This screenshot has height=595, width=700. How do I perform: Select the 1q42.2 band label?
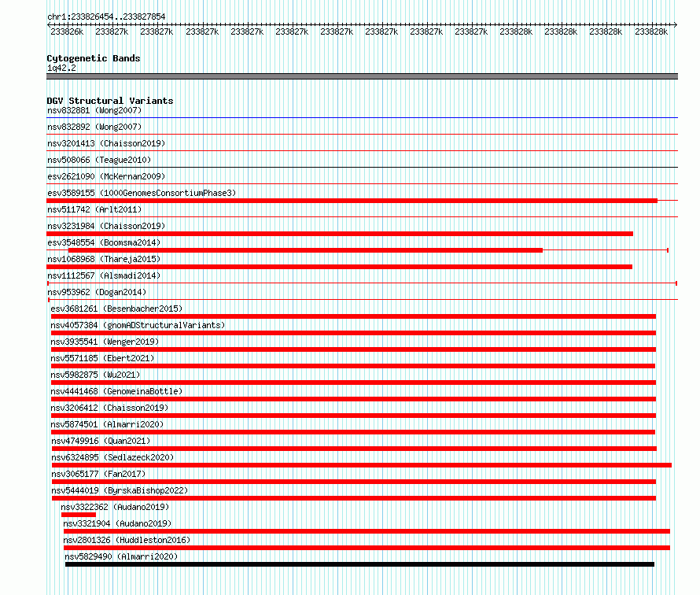coord(61,68)
